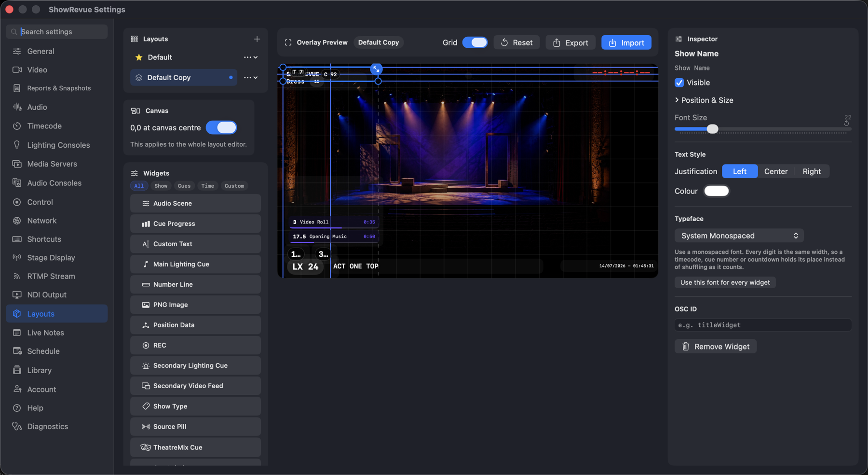
Task: Click the fullscreen icon next to Overlay Preview
Action: (x=288, y=42)
